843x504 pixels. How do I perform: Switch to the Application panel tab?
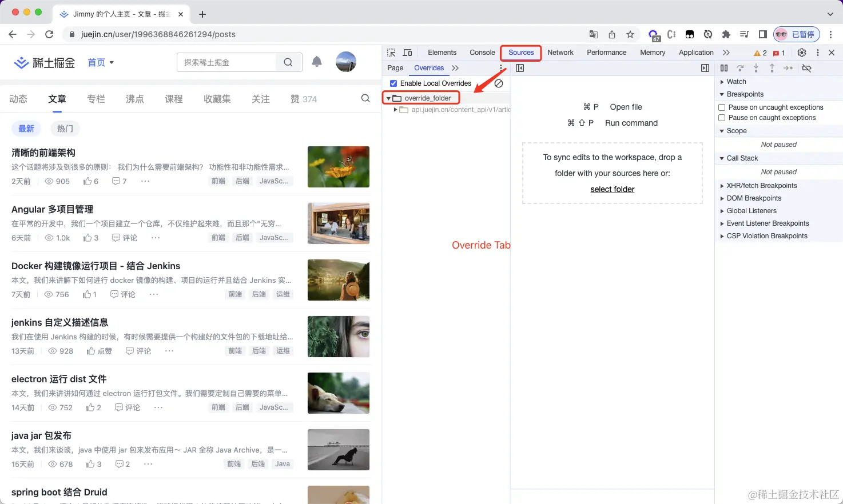click(x=696, y=53)
